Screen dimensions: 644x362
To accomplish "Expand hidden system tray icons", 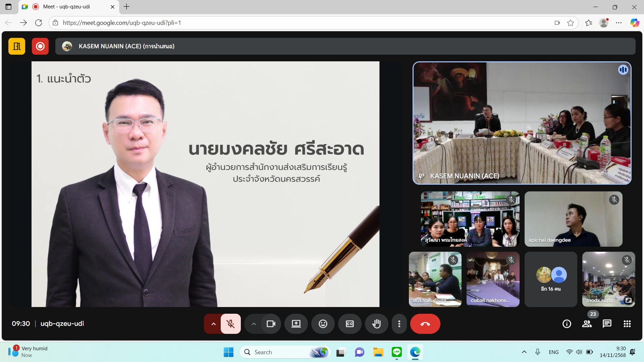I will point(524,352).
